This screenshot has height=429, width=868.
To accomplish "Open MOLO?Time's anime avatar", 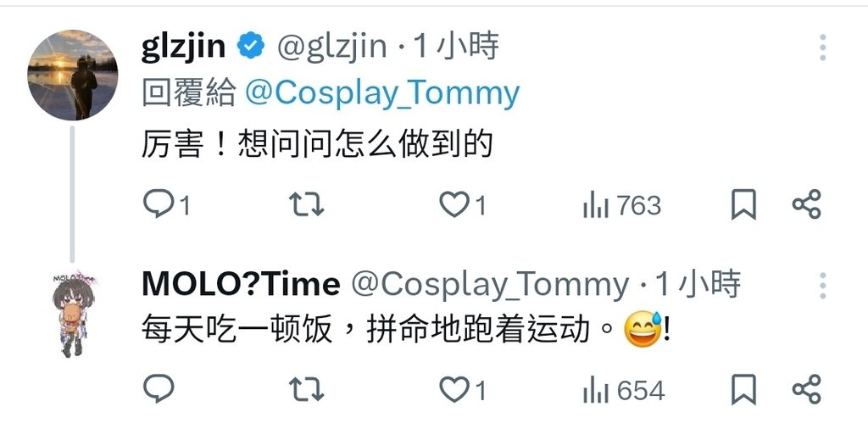I will 73,314.
